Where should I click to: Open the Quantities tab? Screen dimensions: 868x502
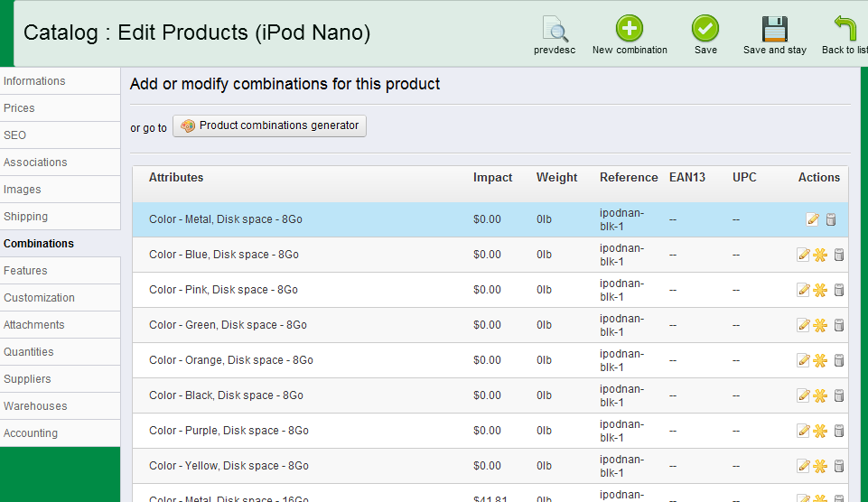pyautogui.click(x=29, y=352)
